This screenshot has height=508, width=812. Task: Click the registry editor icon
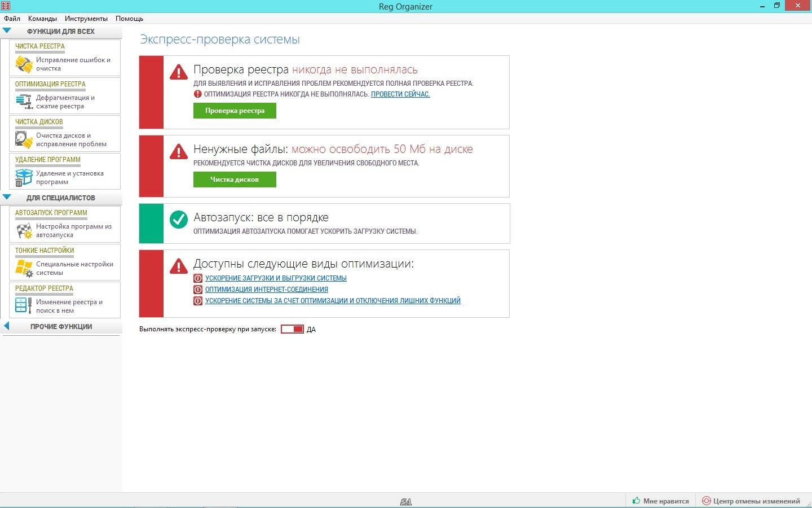(24, 305)
